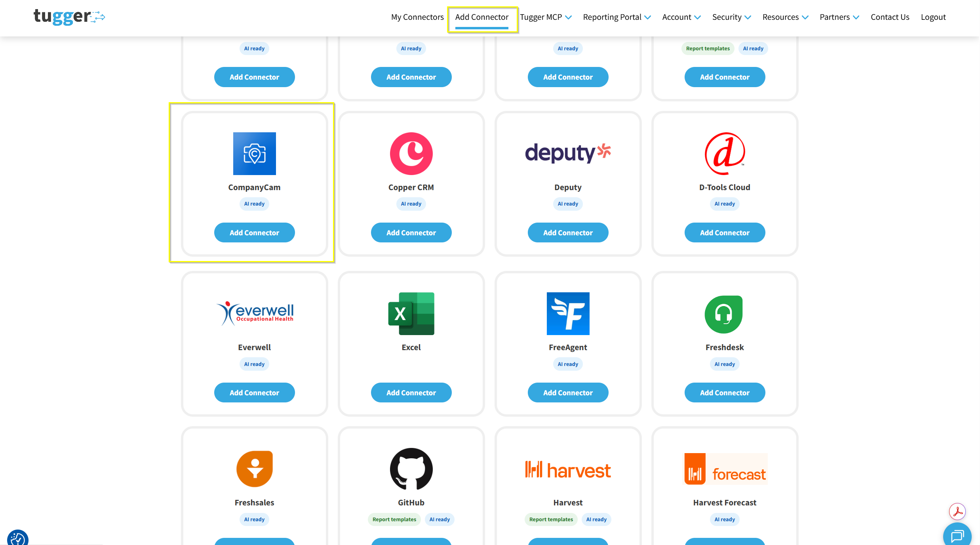Click AI ready badge under Deputy
This screenshot has height=545, width=980.
tap(568, 204)
